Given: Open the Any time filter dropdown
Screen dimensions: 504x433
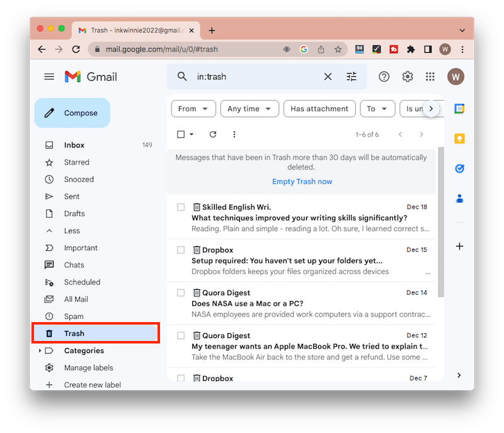Looking at the screenshot, I should (249, 108).
